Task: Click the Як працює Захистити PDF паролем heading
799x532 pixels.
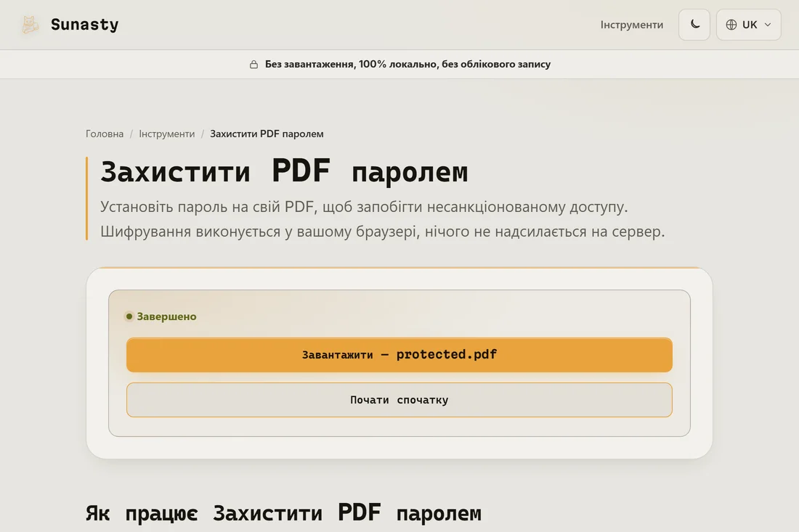Action: tap(283, 512)
